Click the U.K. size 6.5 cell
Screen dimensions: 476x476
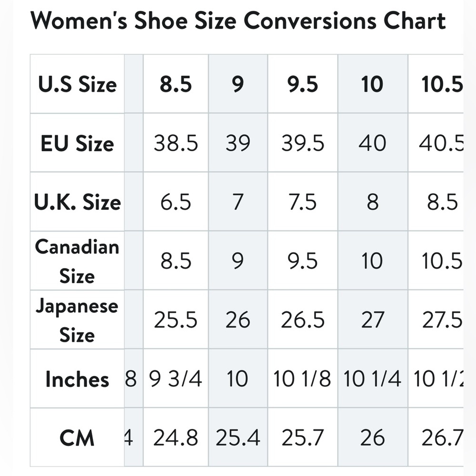click(176, 201)
